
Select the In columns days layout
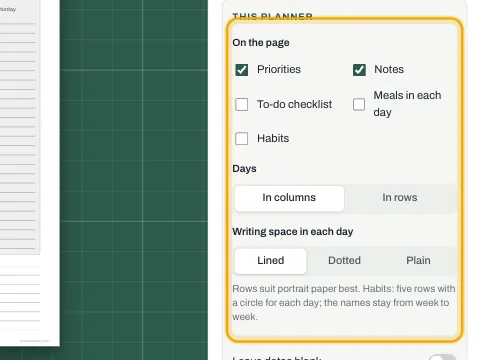point(289,198)
